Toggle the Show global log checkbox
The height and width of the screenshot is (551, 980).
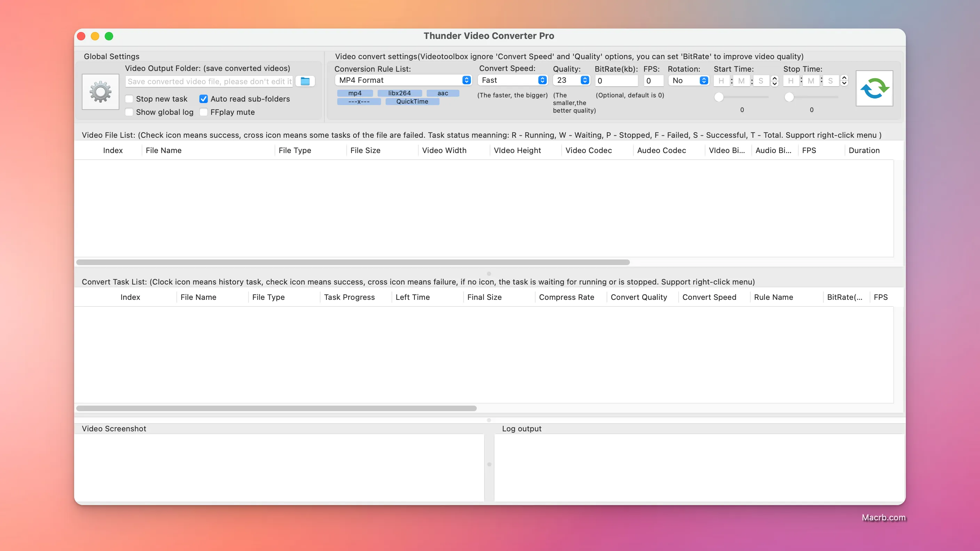click(130, 112)
